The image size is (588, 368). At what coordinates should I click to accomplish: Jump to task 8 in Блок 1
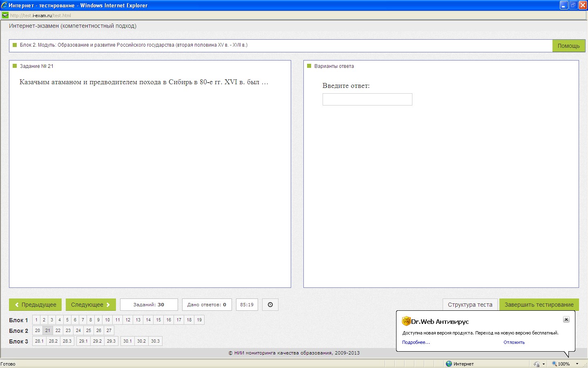point(91,320)
